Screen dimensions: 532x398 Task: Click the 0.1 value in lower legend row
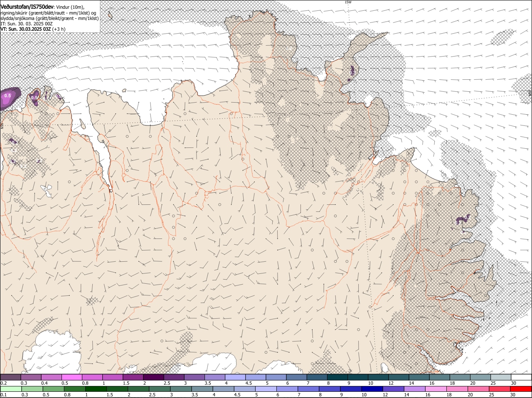tap(3, 395)
